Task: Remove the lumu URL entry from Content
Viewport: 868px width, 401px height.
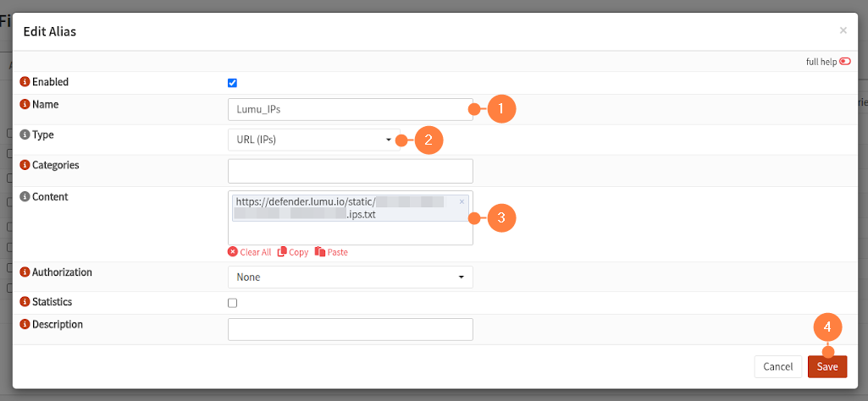Action: pos(462,202)
